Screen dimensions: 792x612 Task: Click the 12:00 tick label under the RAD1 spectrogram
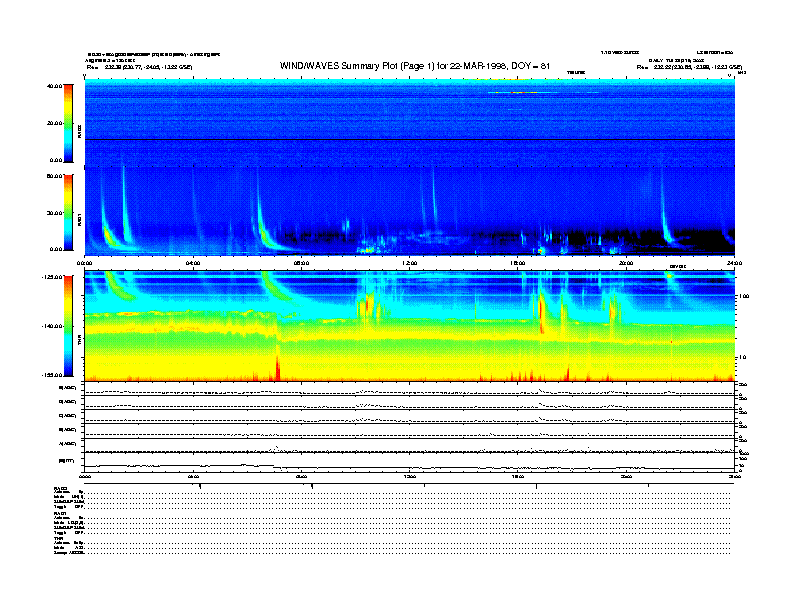[x=410, y=263]
